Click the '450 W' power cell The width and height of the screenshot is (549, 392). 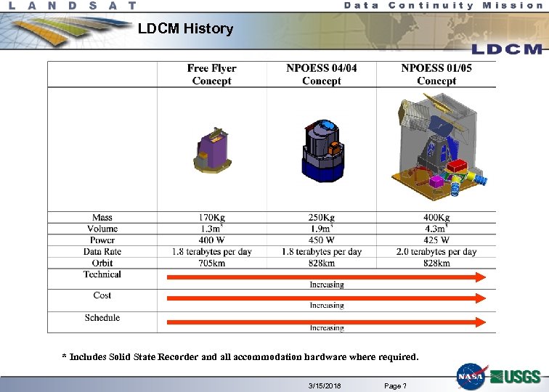click(x=322, y=240)
